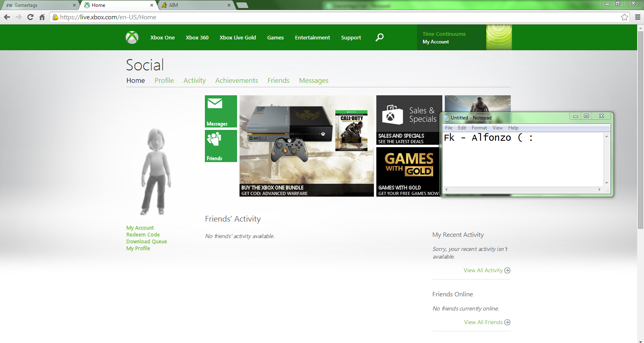Screen dimensions: 644x343
Task: Close the Gamertags tab
Action: tap(74, 5)
